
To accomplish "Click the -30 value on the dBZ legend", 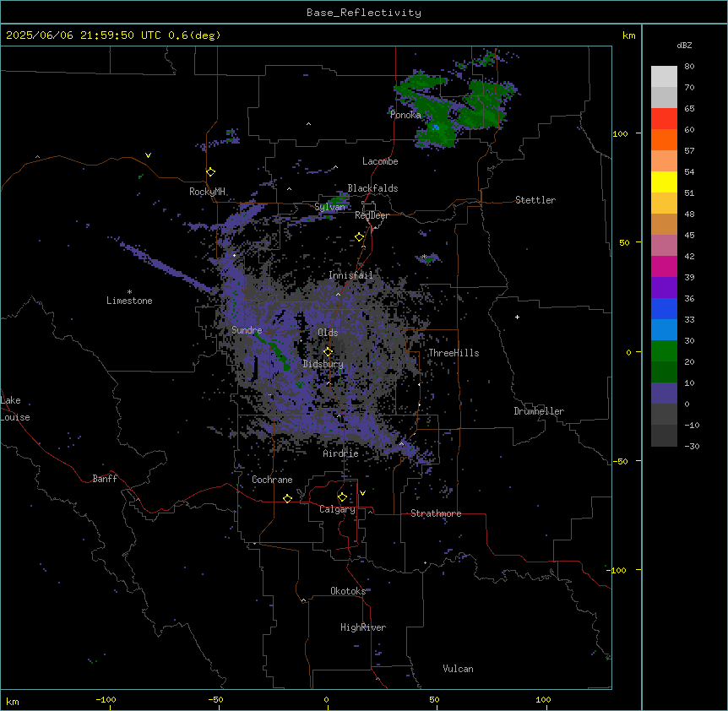I will coord(692,446).
